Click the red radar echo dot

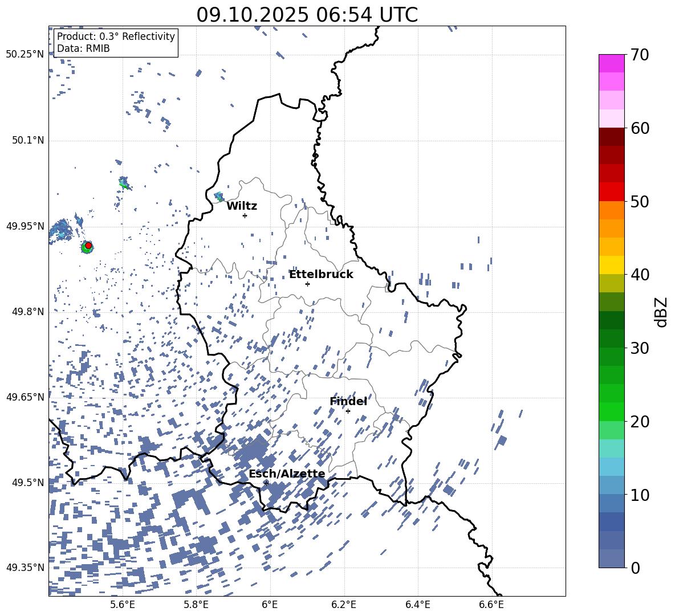88,246
